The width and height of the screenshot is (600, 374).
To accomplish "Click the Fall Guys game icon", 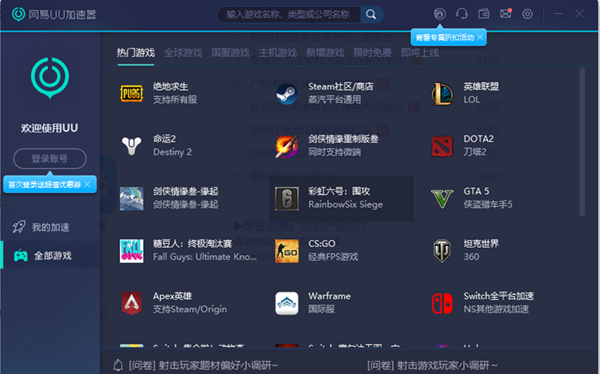I will (x=132, y=251).
